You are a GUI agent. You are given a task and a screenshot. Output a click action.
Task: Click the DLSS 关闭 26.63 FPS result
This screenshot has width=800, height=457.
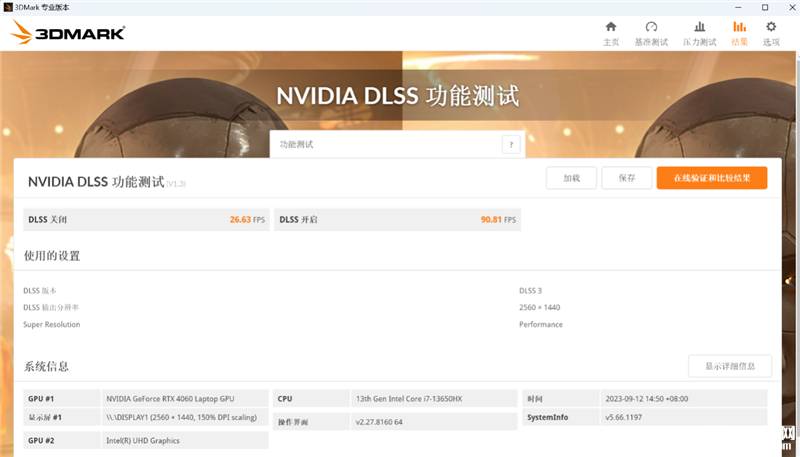click(x=146, y=220)
